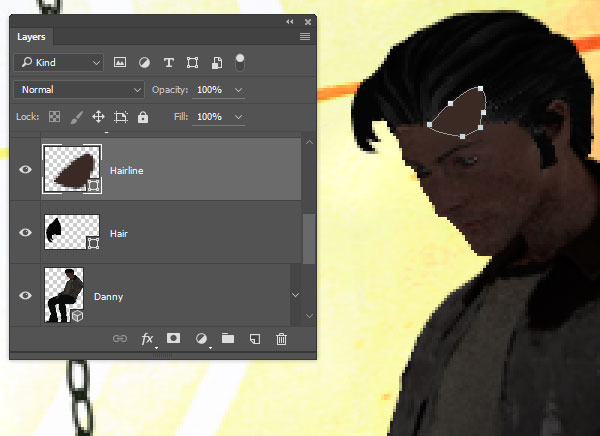Open blend mode Normal dropdown
The width and height of the screenshot is (600, 436).
[x=79, y=90]
